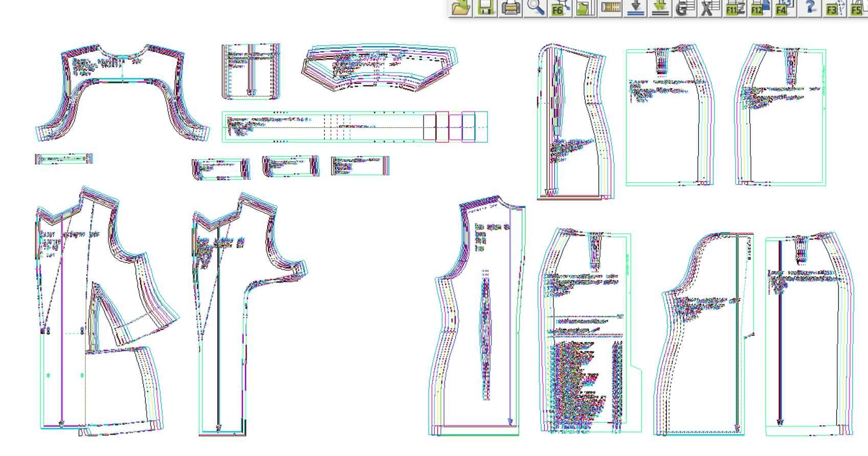Viewport: 868px width, 456px height.
Task: Select the long strip piece with colored squares
Action: tap(354, 126)
